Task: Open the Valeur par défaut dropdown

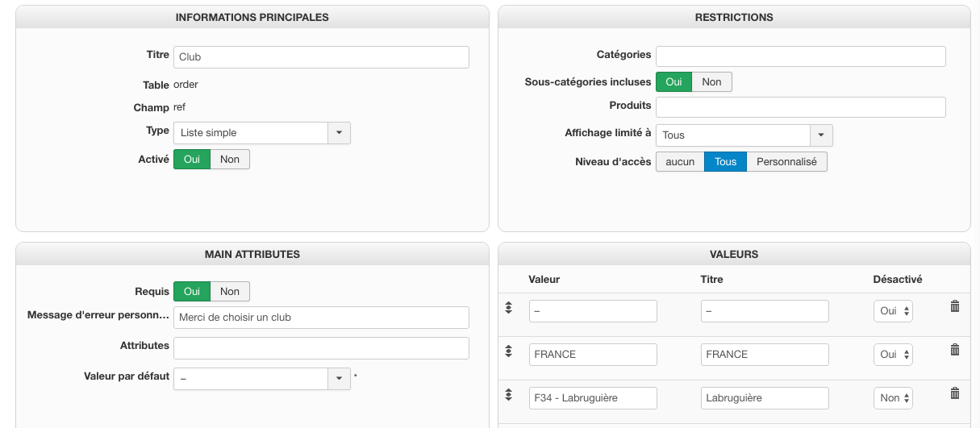Action: click(x=339, y=379)
